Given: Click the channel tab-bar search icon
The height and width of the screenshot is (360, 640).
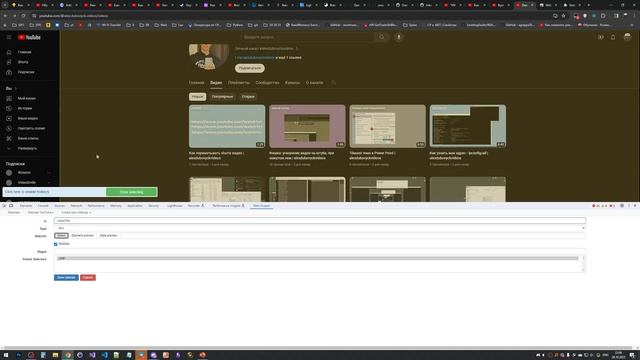Looking at the screenshot, I should pos(333,83).
